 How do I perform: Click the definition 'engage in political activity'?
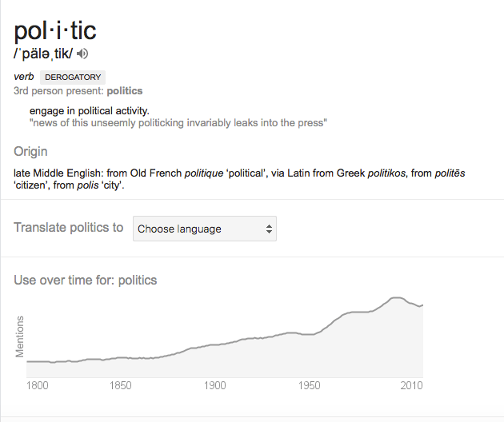tap(90, 110)
